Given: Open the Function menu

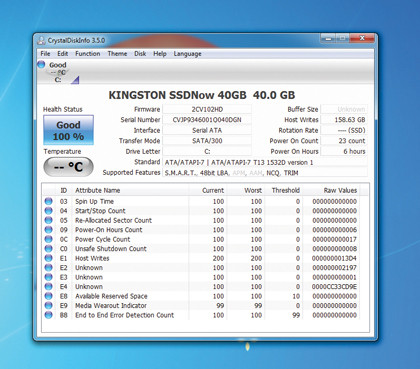Looking at the screenshot, I should point(87,54).
